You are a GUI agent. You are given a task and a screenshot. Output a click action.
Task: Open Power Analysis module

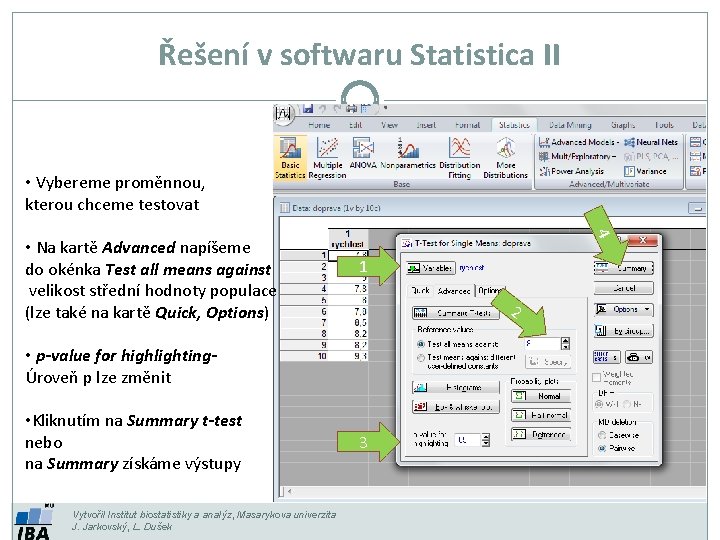[x=572, y=171]
